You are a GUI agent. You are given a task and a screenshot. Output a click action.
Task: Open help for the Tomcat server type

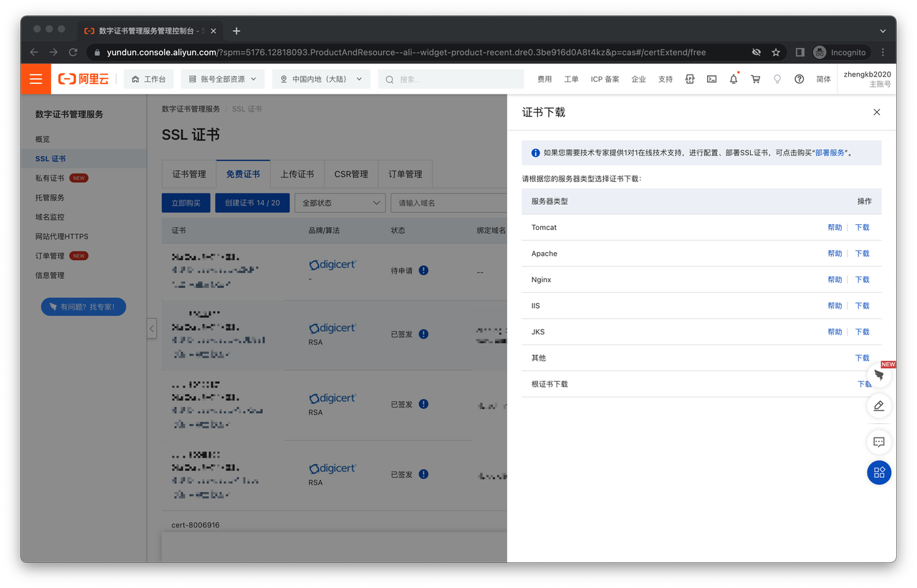click(x=835, y=228)
